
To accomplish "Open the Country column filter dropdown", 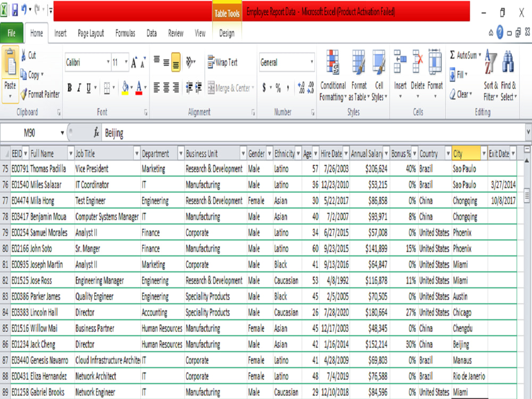I will tap(448, 154).
